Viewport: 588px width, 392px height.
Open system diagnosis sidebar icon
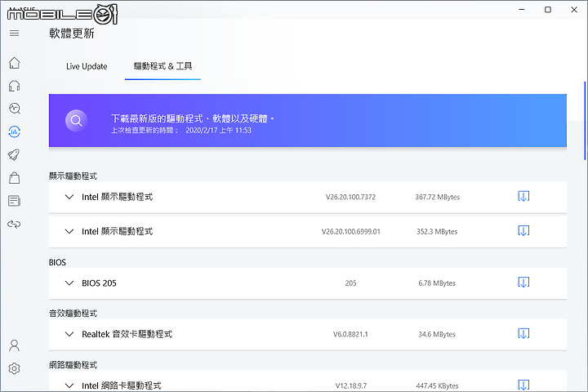14,109
